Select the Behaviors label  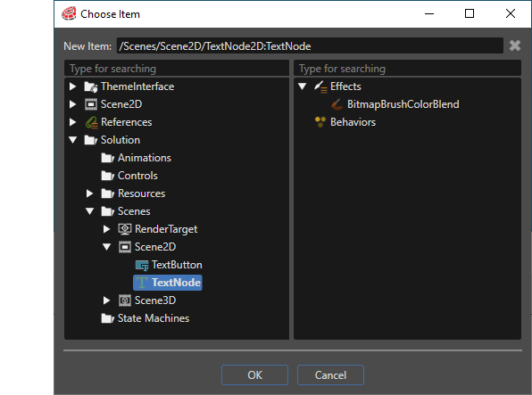353,122
